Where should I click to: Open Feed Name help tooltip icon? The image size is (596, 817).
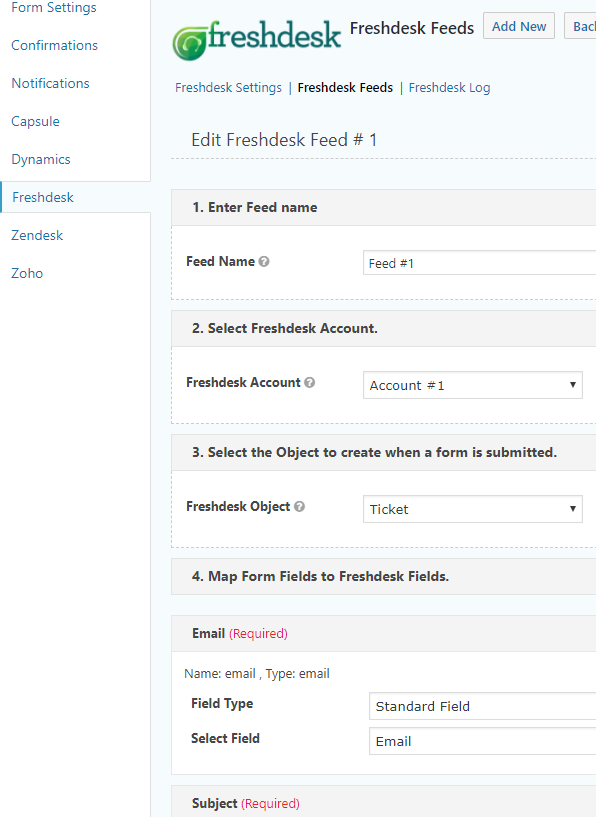(264, 262)
